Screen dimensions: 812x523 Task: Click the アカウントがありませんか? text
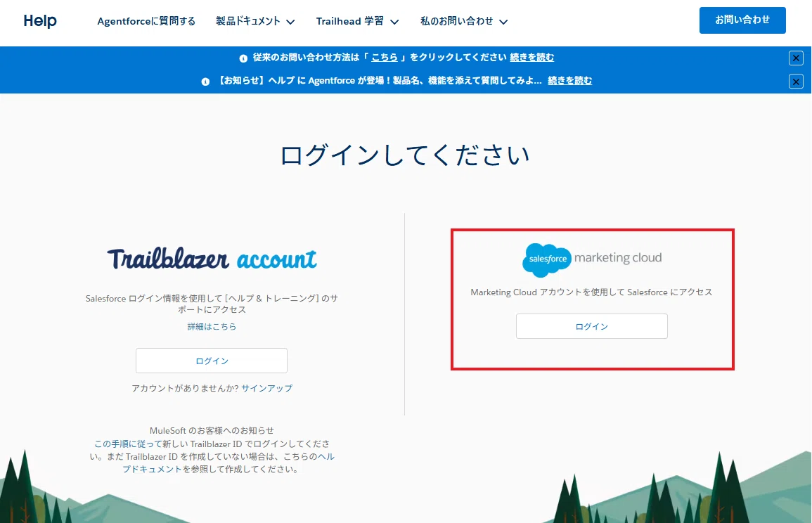pos(185,388)
